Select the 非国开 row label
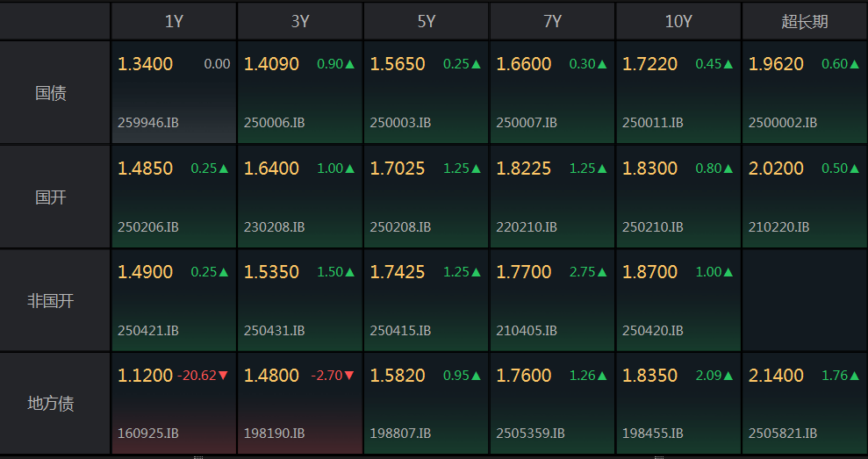The height and width of the screenshot is (459, 868). pos(51,300)
